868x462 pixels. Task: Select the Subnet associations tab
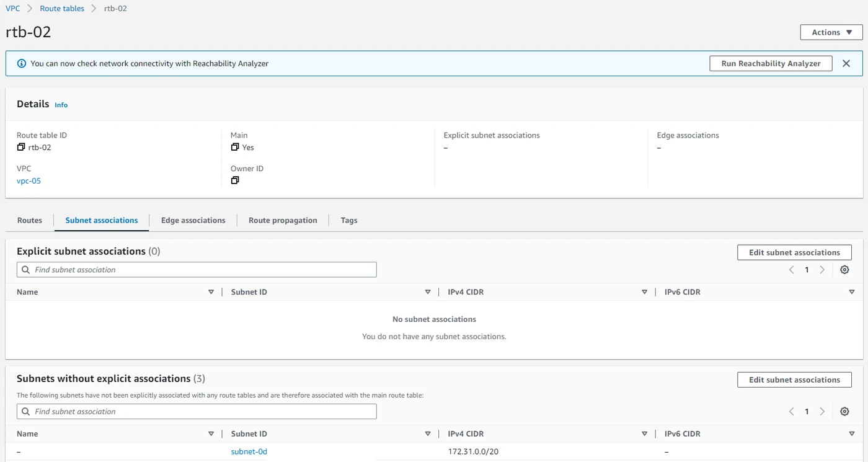click(102, 220)
